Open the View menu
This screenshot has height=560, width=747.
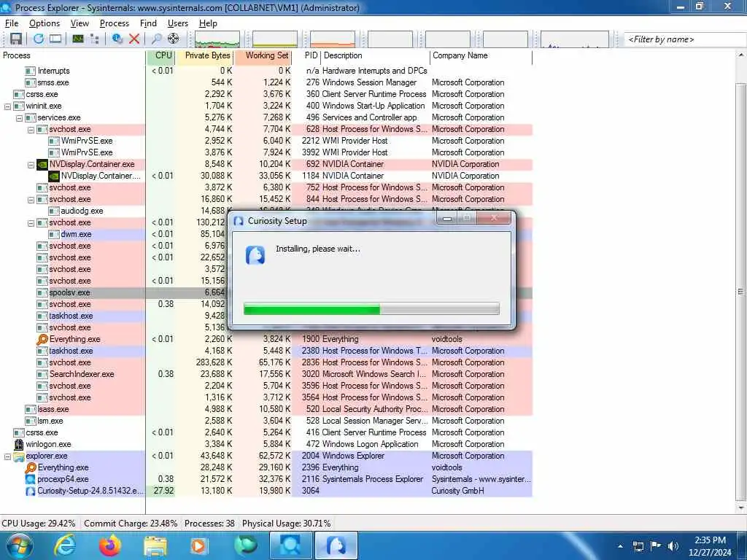[x=80, y=23]
